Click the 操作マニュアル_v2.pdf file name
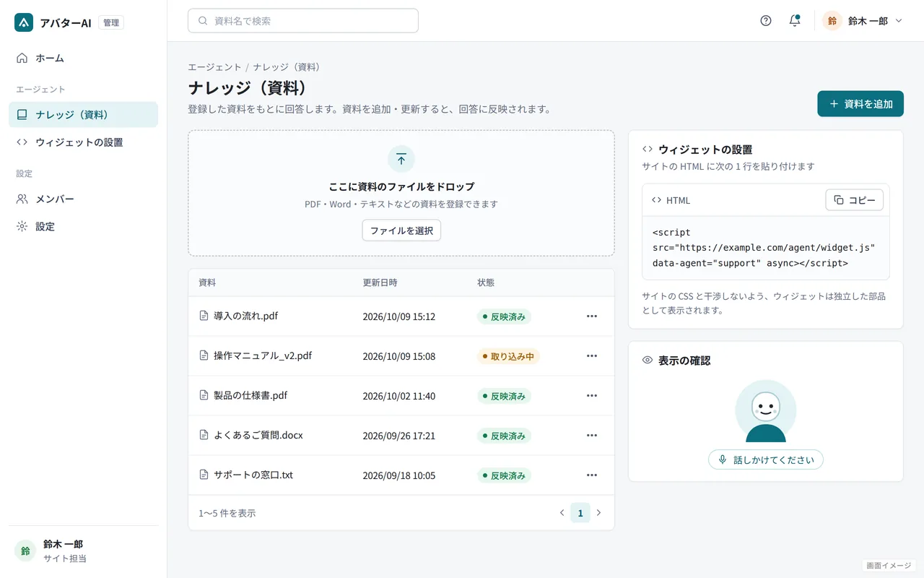924x578 pixels. [263, 355]
